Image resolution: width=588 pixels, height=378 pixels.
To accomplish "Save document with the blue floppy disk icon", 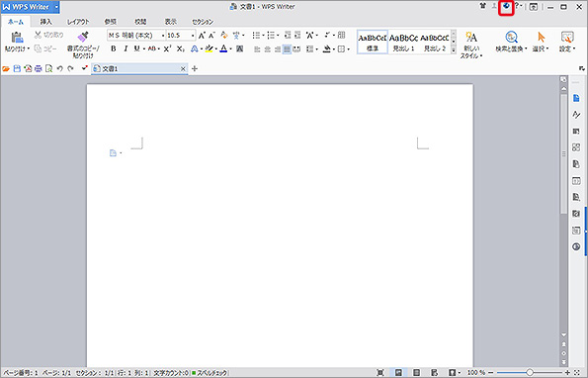I will [x=17, y=68].
